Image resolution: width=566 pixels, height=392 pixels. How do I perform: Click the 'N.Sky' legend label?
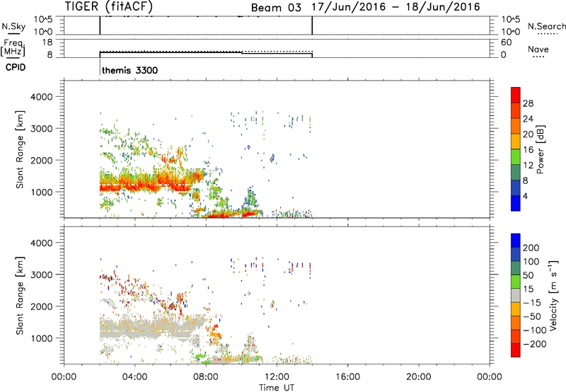click(13, 26)
